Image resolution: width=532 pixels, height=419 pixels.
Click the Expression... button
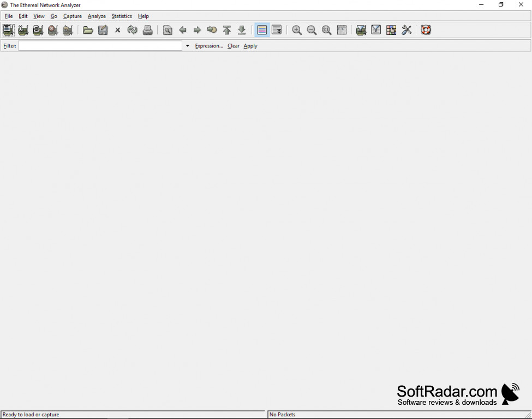209,46
